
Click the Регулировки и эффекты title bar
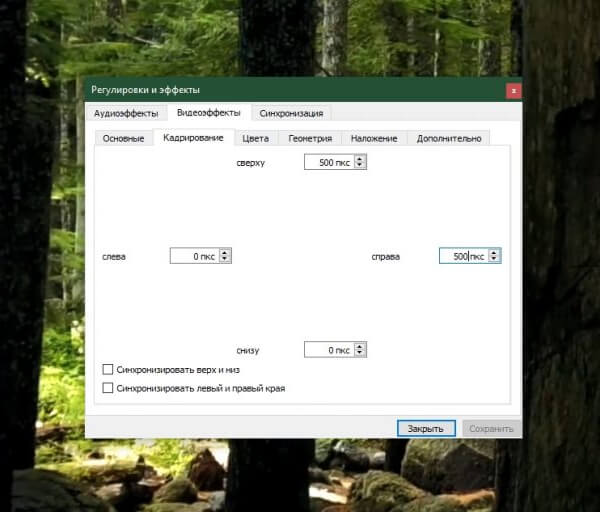pyautogui.click(x=295, y=90)
